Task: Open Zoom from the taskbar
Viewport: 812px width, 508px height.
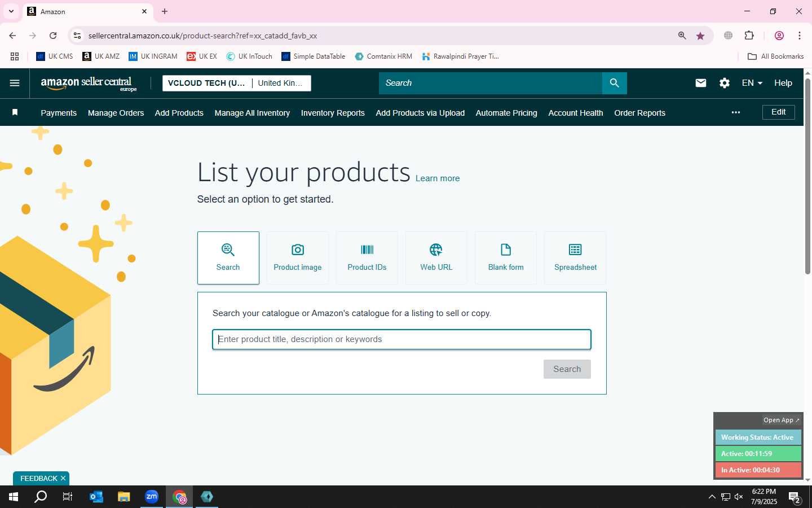Action: 152,497
